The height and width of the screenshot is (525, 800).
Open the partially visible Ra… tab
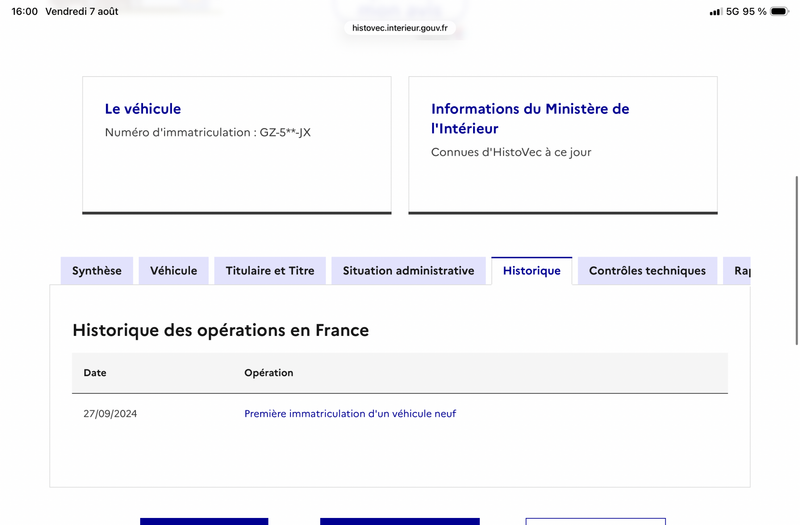[737, 271]
